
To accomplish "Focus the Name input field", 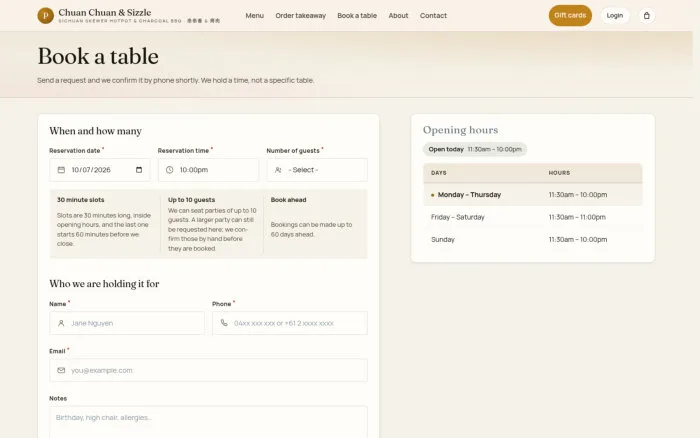I will click(x=127, y=323).
